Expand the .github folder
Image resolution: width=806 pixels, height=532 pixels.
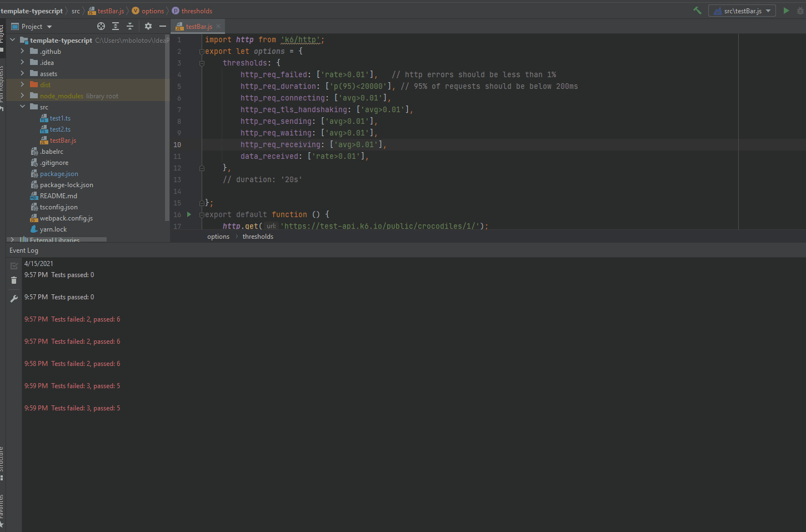point(22,51)
